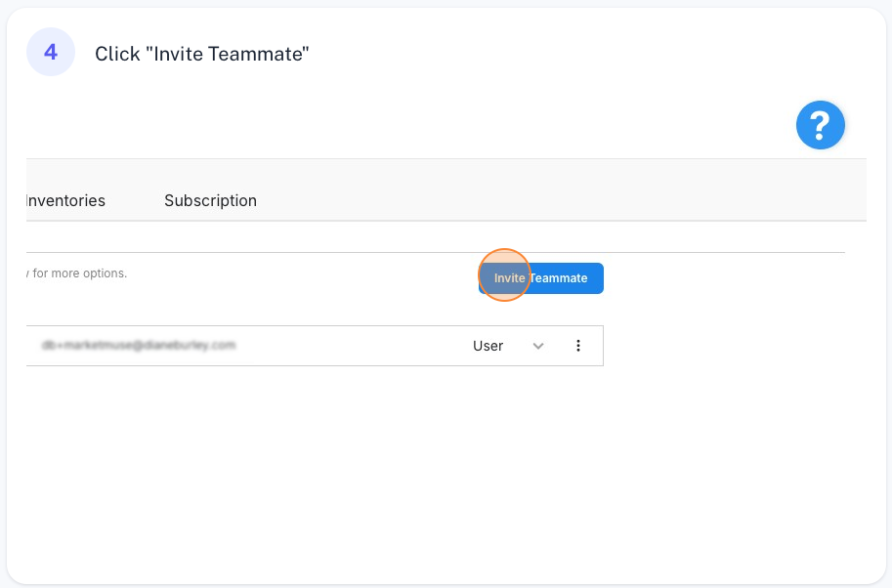The image size is (892, 588).
Task: Click the blurred email address in the teammate row
Action: click(x=138, y=345)
